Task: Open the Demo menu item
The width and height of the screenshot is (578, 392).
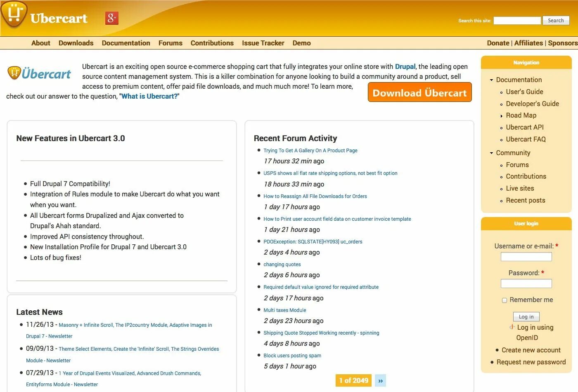Action: coord(302,43)
